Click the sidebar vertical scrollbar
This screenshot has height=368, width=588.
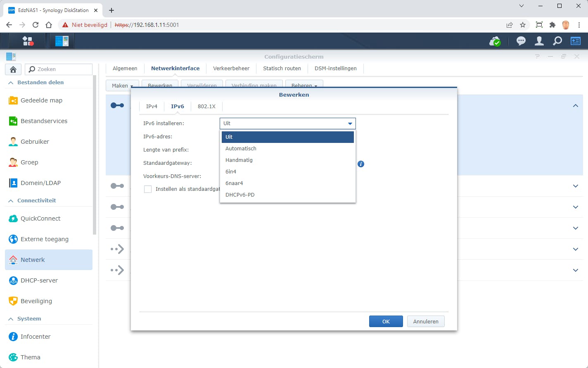(x=95, y=155)
